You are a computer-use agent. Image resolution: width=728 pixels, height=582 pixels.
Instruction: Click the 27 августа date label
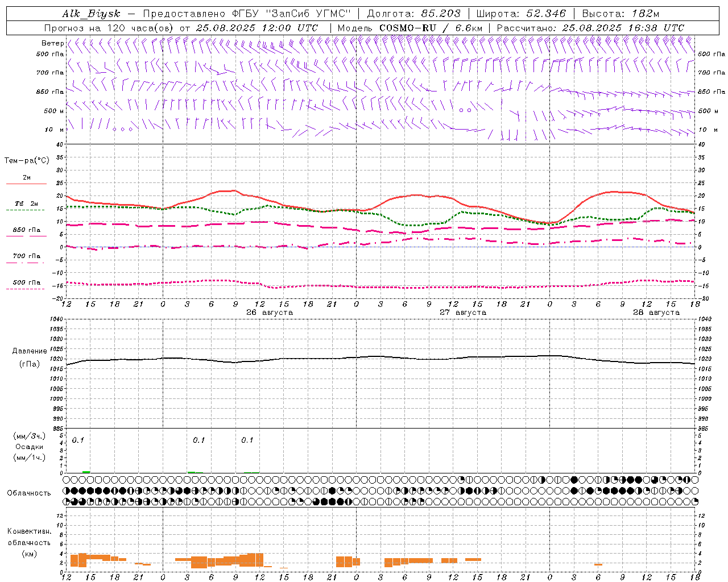463,313
